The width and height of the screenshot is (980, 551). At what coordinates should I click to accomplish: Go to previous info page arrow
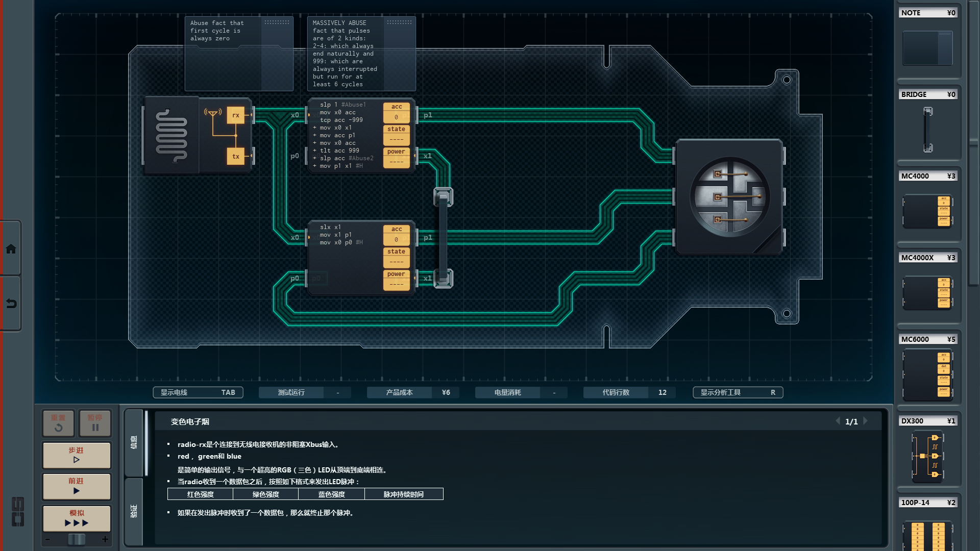pos(838,421)
